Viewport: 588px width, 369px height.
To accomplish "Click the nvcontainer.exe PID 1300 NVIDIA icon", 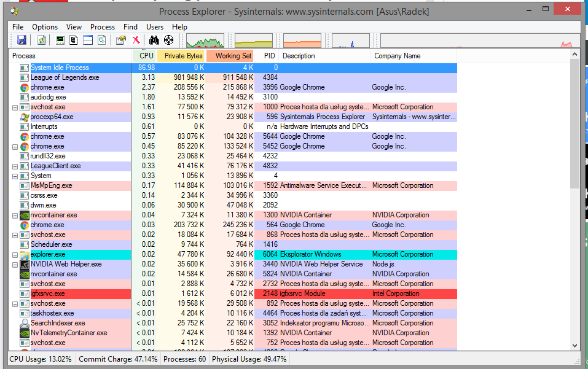I will pyautogui.click(x=25, y=216).
